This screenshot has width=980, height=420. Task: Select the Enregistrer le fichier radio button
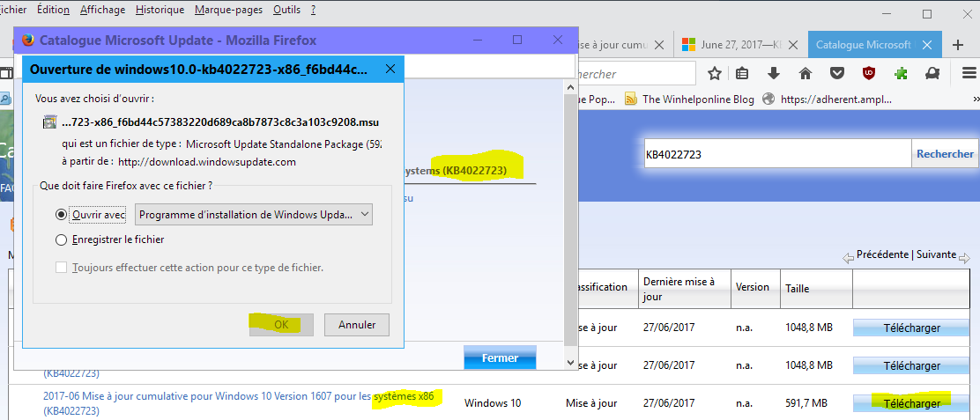(62, 239)
